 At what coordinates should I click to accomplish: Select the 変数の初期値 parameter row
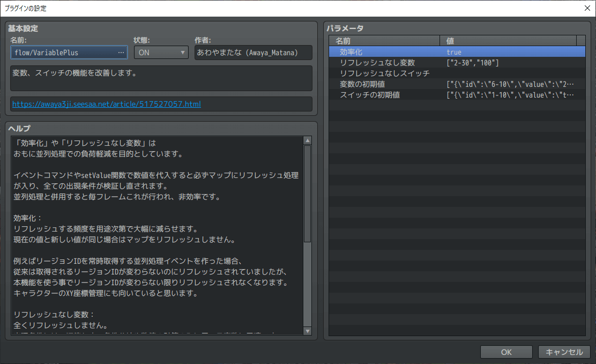coord(457,84)
